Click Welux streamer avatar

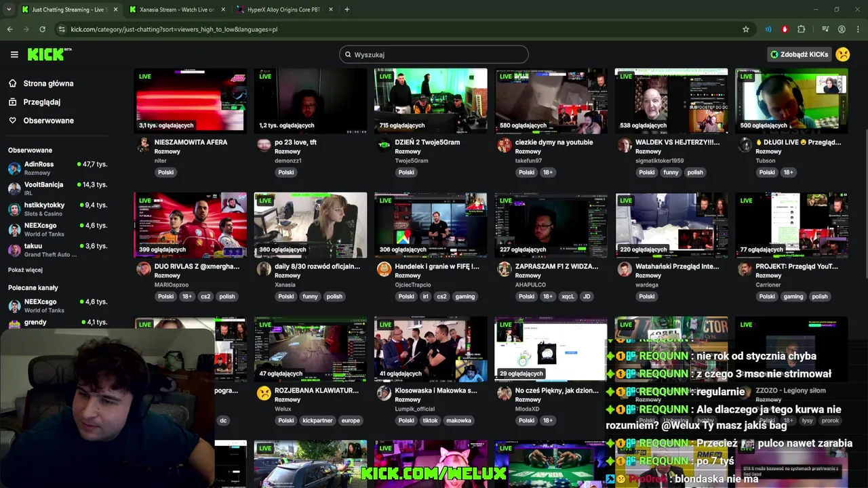coord(264,392)
